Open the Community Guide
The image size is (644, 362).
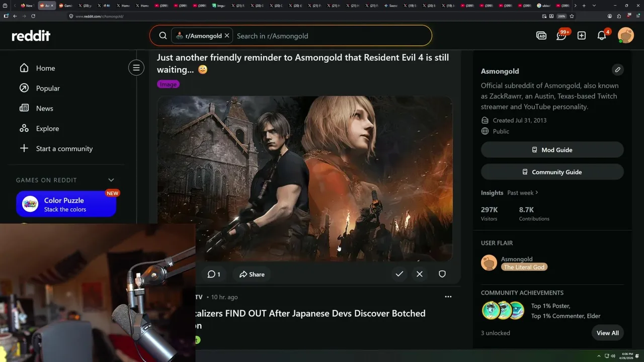click(x=552, y=172)
